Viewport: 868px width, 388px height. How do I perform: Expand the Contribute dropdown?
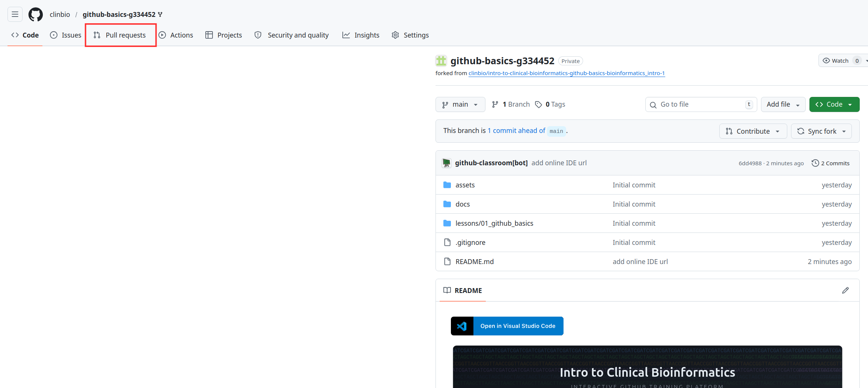coord(753,131)
